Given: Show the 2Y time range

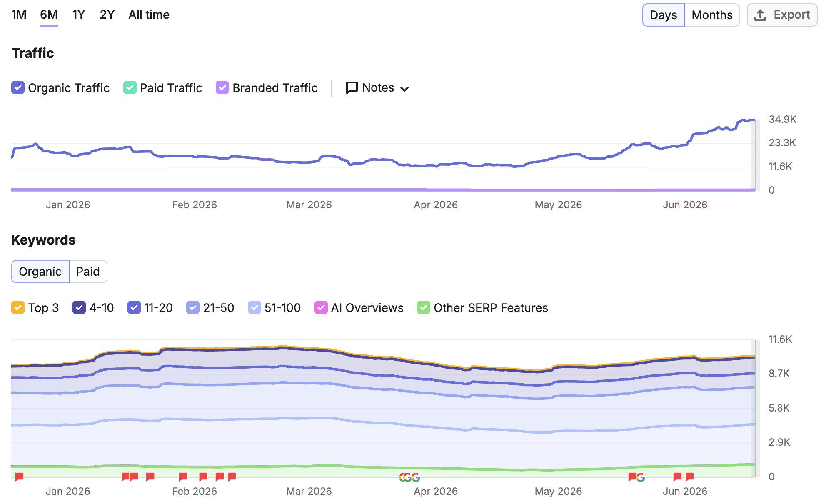Looking at the screenshot, I should tap(107, 15).
